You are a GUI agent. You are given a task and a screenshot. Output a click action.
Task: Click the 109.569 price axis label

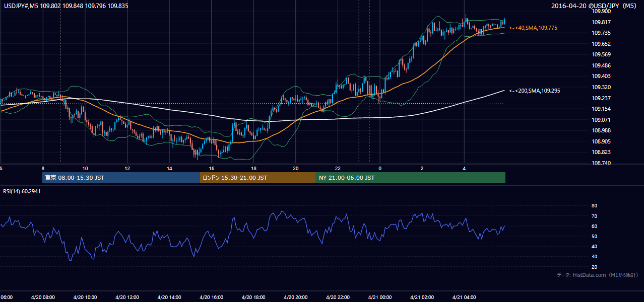[x=601, y=54]
